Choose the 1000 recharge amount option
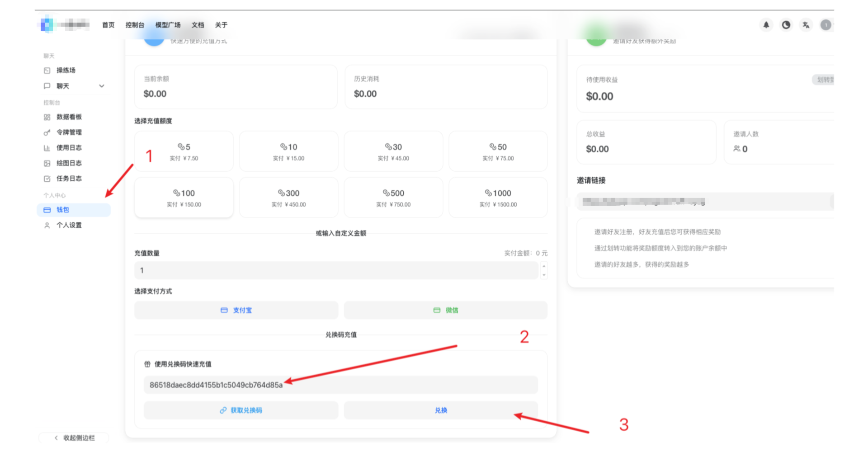 click(498, 198)
